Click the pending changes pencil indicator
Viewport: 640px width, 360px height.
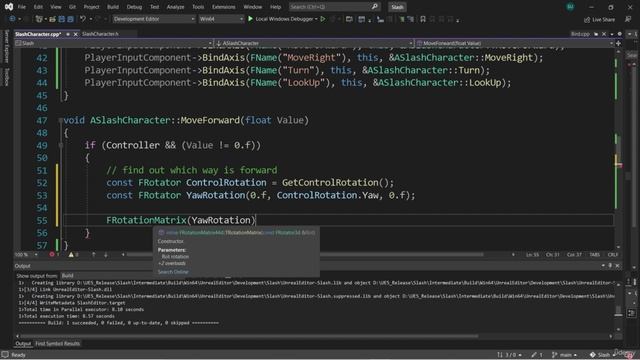[x=537, y=355]
